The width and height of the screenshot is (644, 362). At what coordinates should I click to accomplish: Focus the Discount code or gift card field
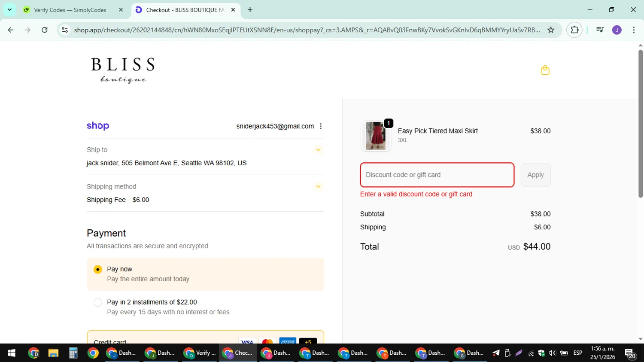(437, 175)
